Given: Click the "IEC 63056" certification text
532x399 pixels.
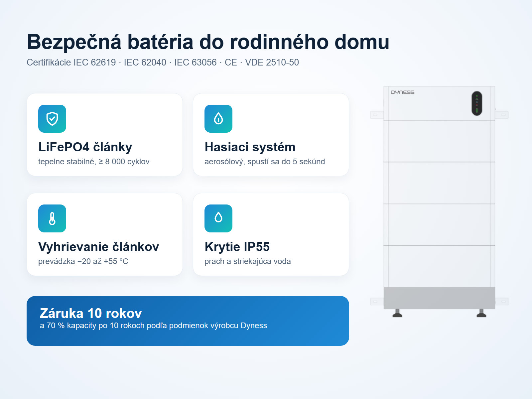Looking at the screenshot, I should [x=196, y=63].
